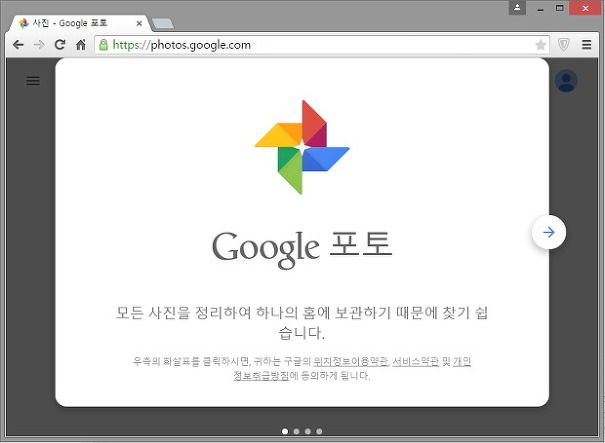Click the green padlock security icon
The image size is (605, 443).
pos(103,45)
